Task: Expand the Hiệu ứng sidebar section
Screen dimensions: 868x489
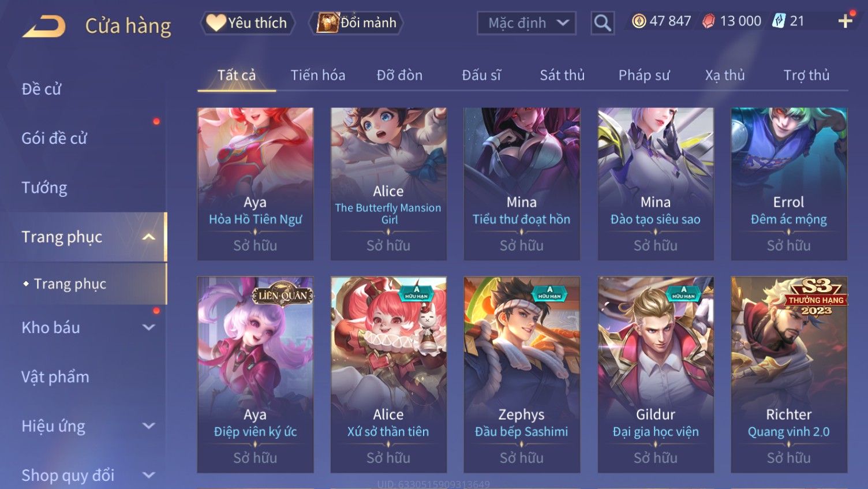Action: [148, 426]
